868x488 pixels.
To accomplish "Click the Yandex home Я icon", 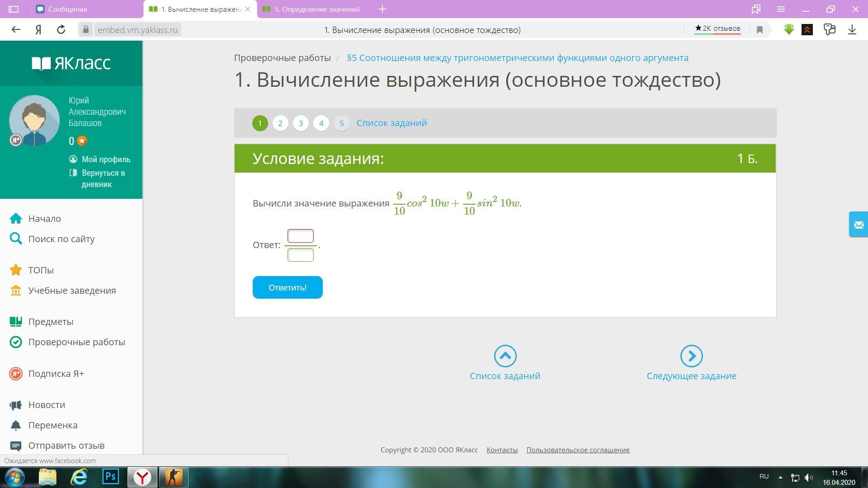I will [38, 30].
